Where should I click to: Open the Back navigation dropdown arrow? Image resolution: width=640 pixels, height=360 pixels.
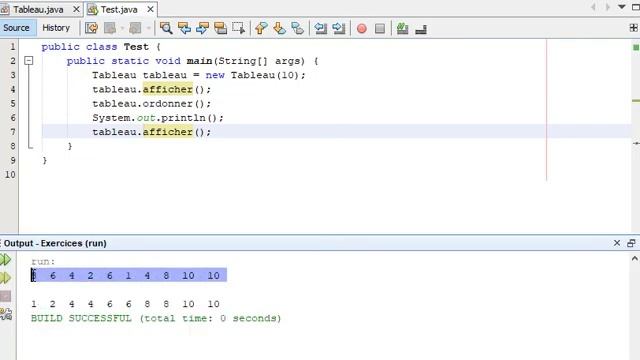122,28
